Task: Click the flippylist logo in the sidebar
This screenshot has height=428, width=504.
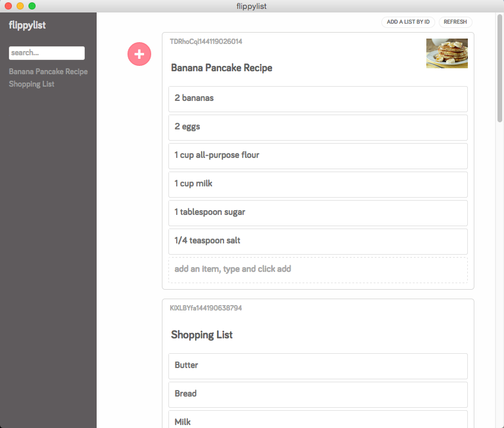Action: [26, 25]
